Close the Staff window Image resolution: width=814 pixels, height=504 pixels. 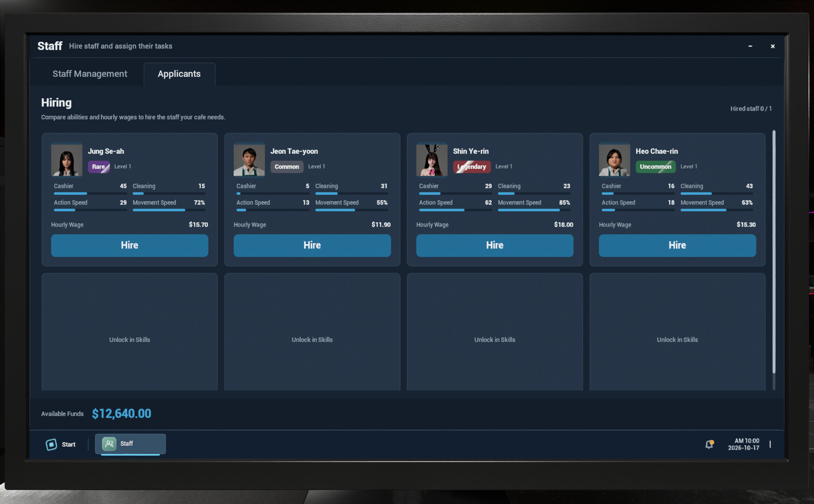coord(772,46)
